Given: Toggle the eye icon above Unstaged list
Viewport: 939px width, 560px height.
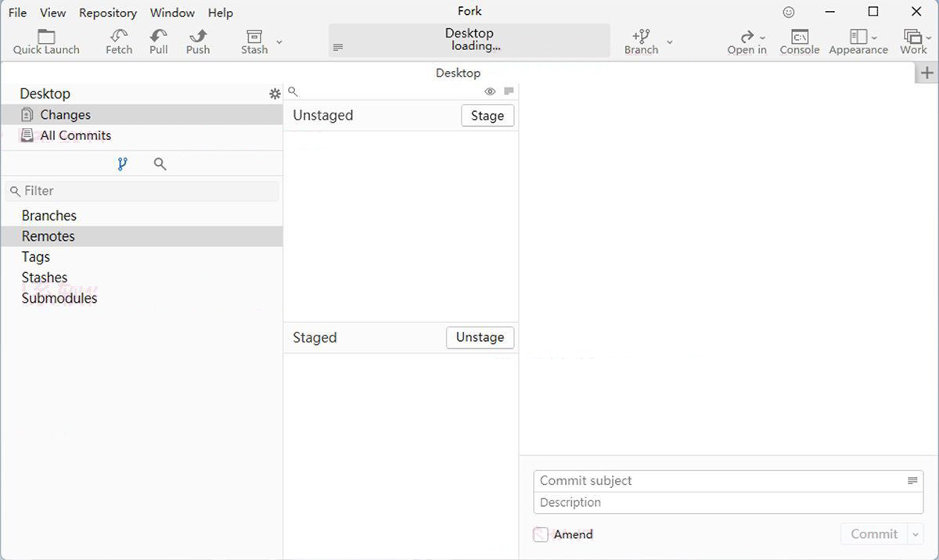Looking at the screenshot, I should coord(490,92).
